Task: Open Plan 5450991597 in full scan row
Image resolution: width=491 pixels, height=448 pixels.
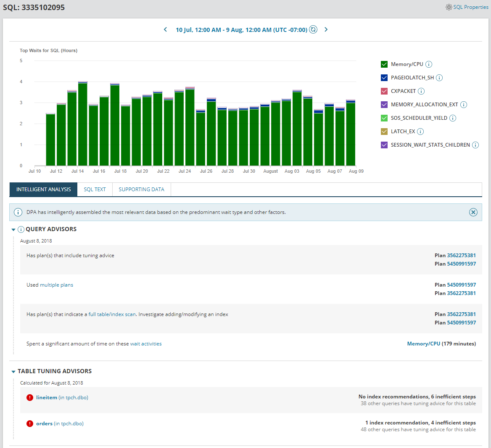Action: point(461,323)
